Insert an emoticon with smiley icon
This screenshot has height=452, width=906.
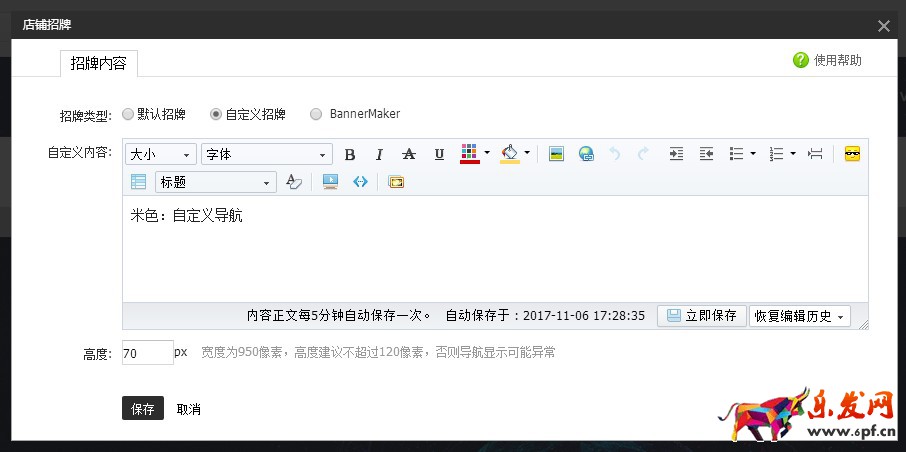coord(852,154)
